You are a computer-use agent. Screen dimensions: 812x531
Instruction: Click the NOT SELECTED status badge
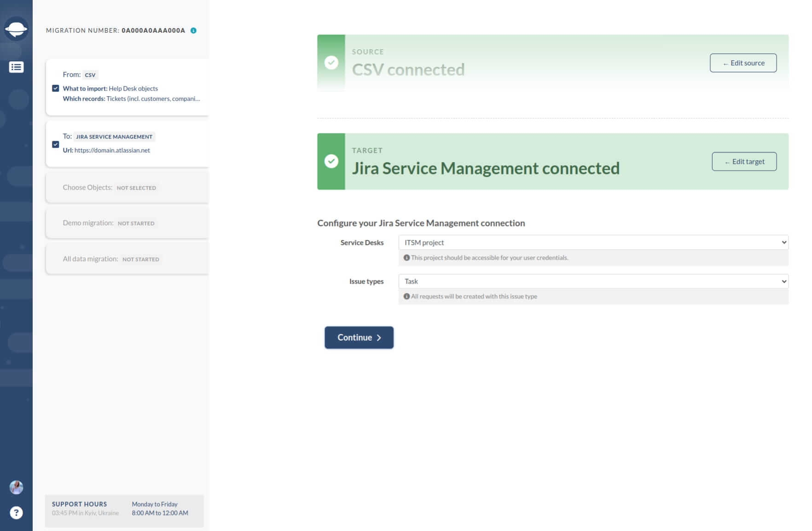[136, 188]
